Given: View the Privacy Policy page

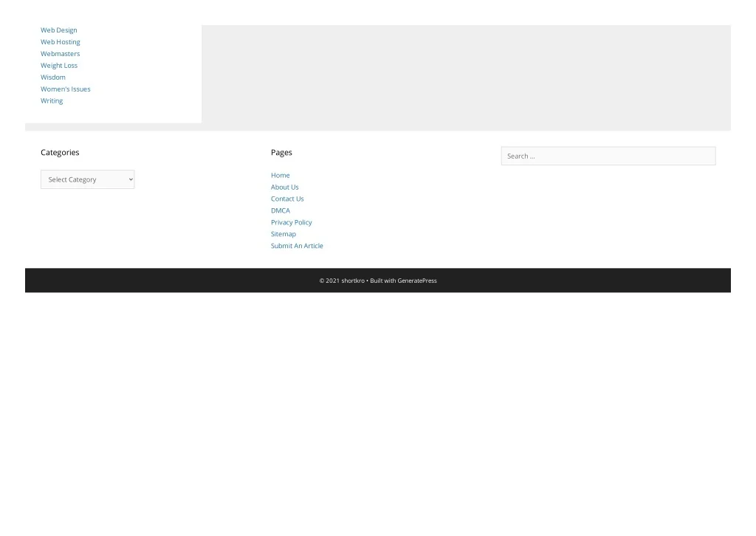Looking at the screenshot, I should pos(291,223).
